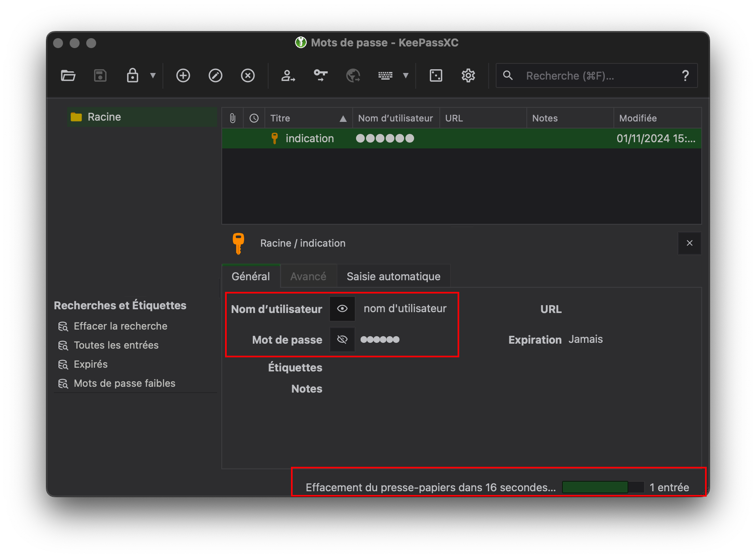756x558 pixels.
Task: Show Mots de passe faibles
Action: point(124,383)
